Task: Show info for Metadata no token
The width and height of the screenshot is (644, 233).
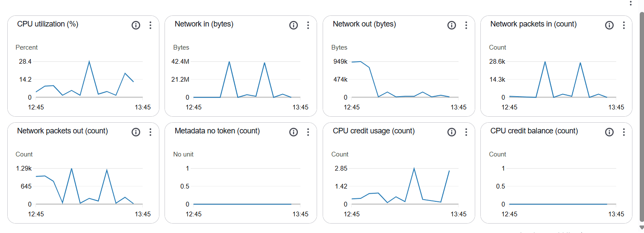Action: pyautogui.click(x=294, y=132)
